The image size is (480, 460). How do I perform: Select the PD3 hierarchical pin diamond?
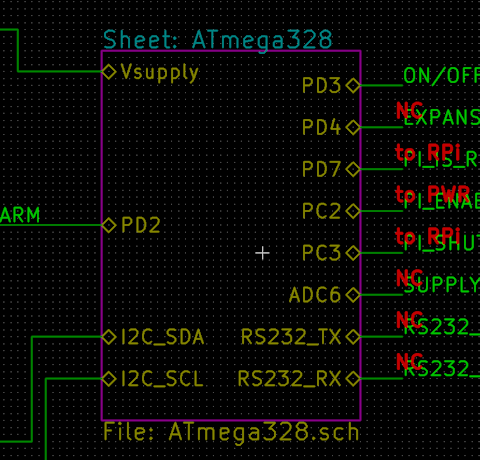pyautogui.click(x=353, y=85)
